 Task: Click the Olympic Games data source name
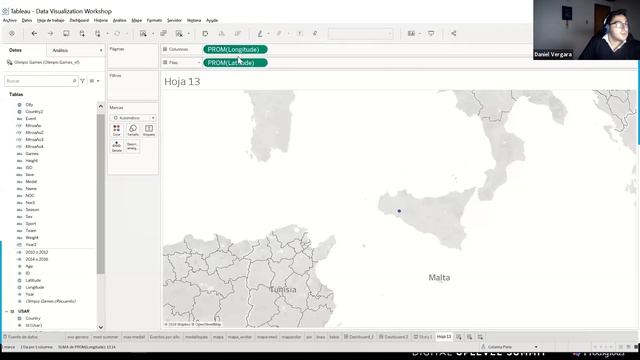[47, 62]
